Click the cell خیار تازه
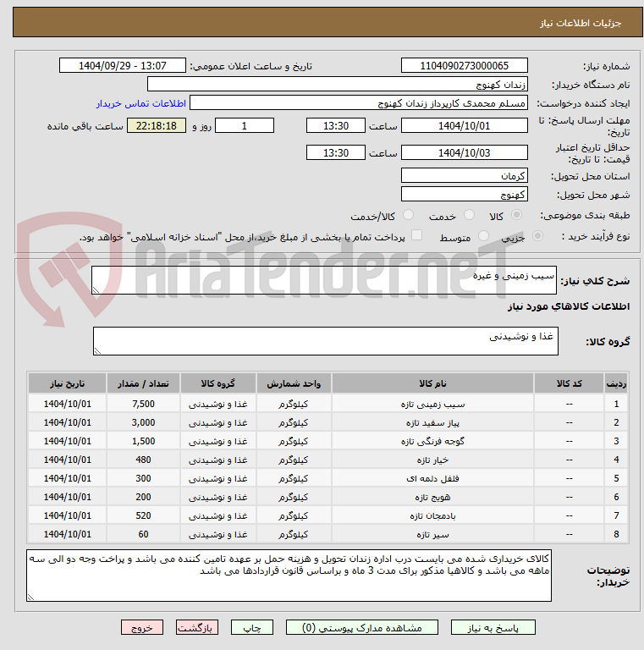 tap(432, 460)
